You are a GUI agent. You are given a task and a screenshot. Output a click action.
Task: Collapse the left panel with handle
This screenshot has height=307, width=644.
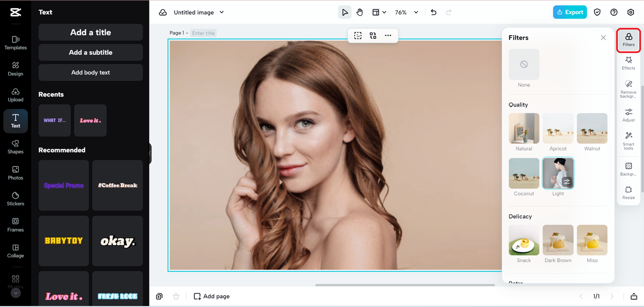(150, 153)
